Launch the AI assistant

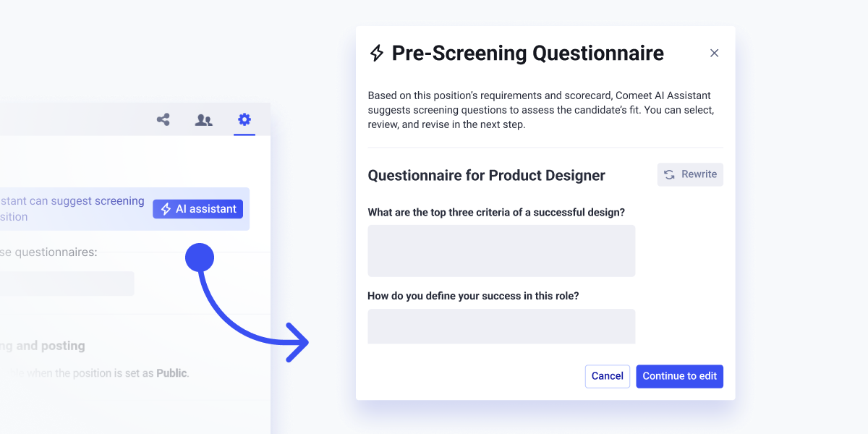197,208
